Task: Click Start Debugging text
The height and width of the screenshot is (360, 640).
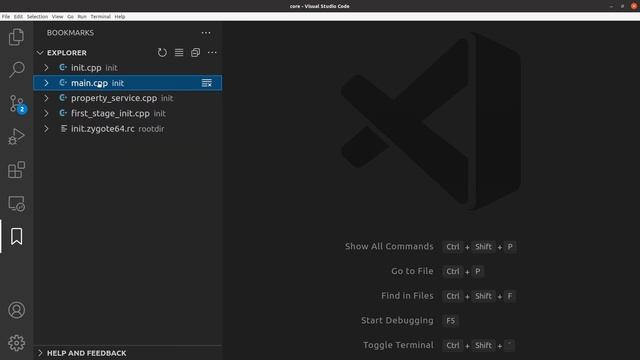Action: tap(397, 320)
